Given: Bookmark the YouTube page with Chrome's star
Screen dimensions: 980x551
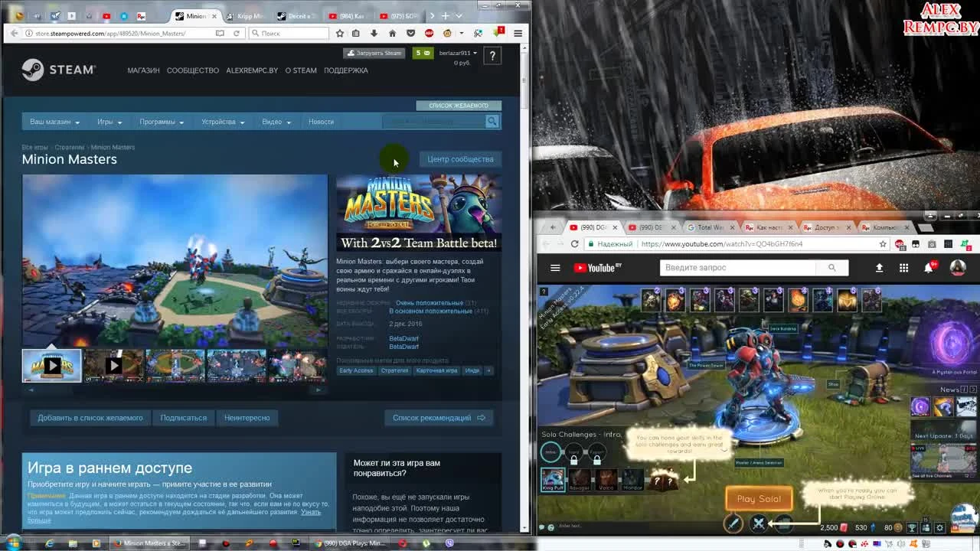Looking at the screenshot, I should [x=883, y=244].
